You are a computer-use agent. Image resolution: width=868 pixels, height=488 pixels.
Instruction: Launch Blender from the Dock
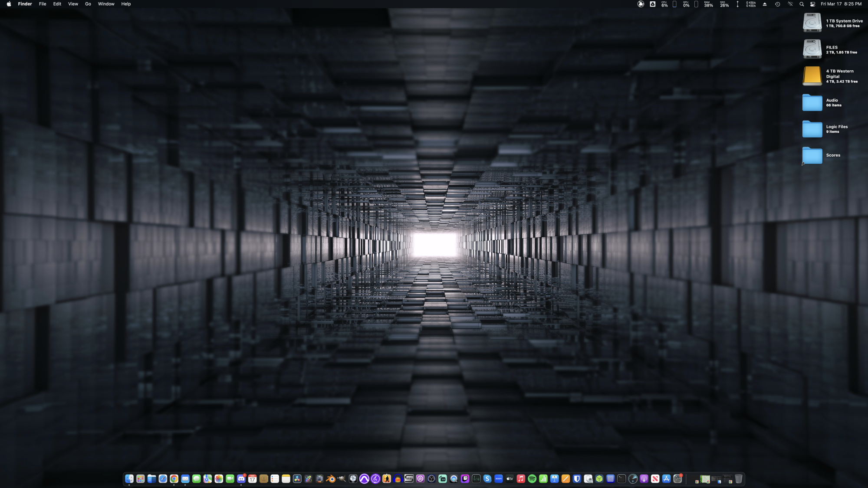(331, 479)
